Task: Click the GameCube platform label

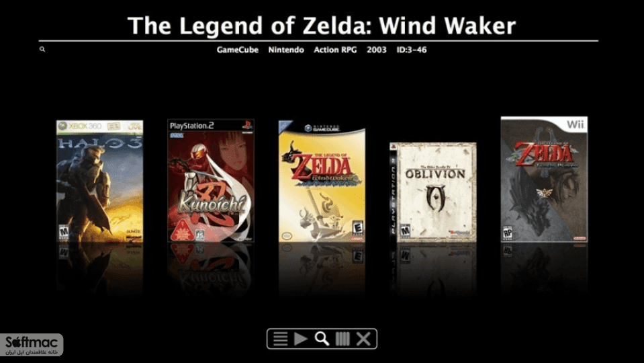Action: pos(238,50)
